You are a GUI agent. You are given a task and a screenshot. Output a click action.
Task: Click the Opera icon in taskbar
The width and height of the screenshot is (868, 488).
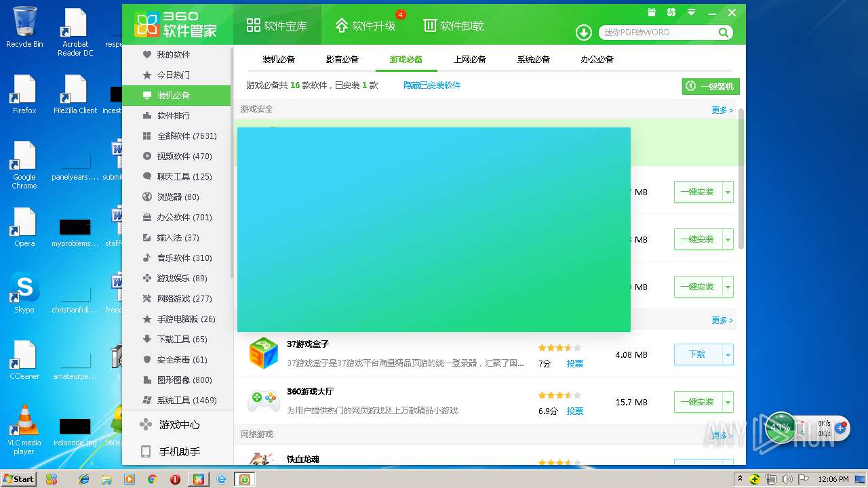click(x=176, y=479)
